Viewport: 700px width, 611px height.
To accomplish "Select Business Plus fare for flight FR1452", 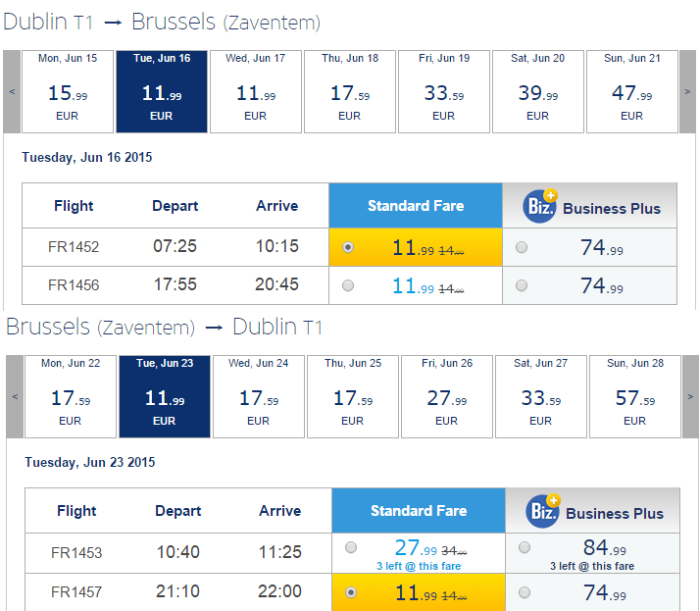I will [522, 247].
